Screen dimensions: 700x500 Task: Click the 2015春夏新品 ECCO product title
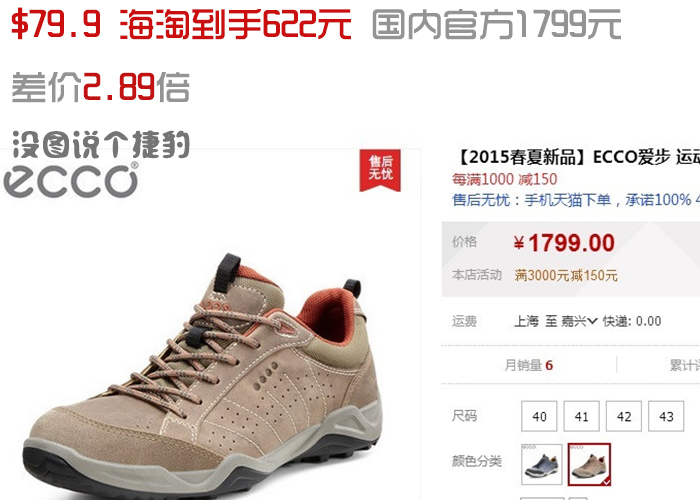578,157
